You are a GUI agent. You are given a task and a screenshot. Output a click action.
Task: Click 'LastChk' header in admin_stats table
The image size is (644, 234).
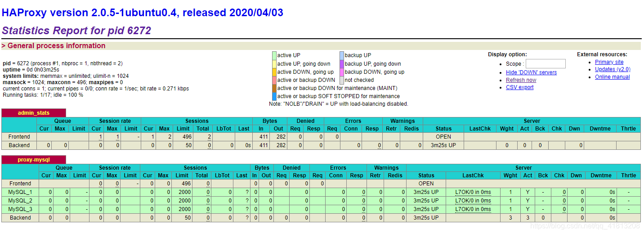pyautogui.click(x=480, y=129)
